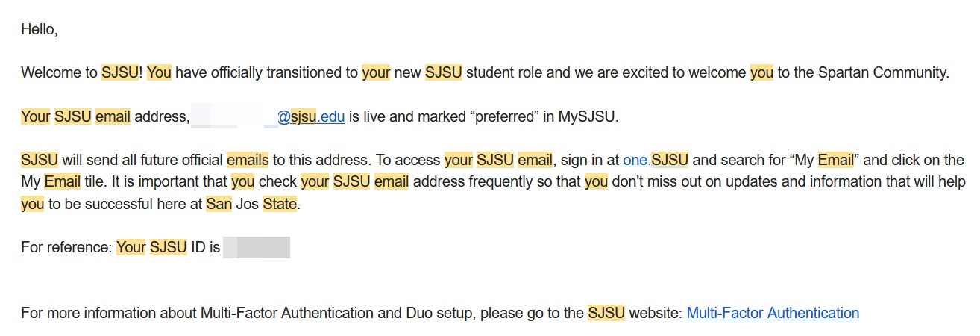Click the word "website:" before the link

tap(656, 313)
